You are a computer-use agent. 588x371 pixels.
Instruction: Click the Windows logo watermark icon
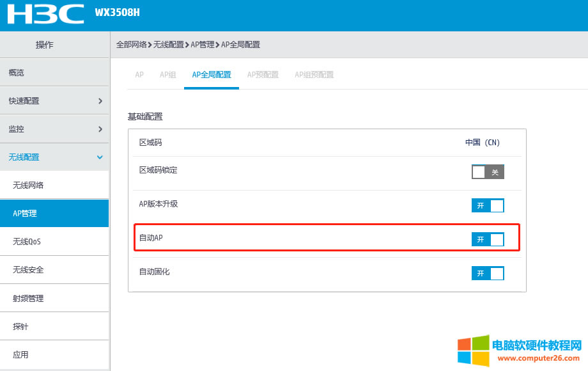pyautogui.click(x=472, y=351)
